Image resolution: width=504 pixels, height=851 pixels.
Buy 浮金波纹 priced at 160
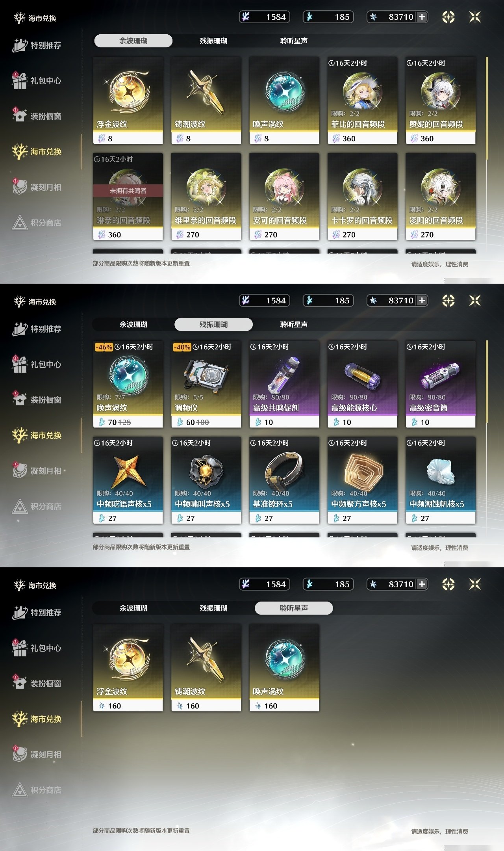(x=128, y=668)
